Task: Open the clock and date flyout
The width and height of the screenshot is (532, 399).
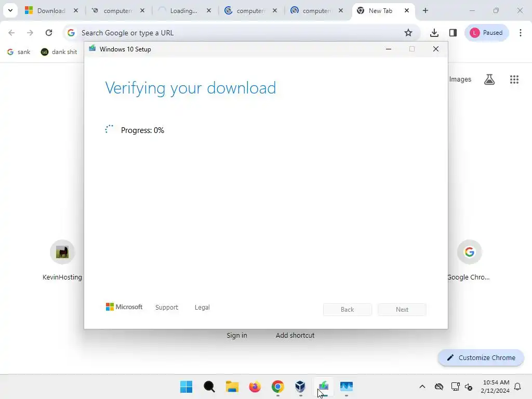Action: [x=495, y=387]
